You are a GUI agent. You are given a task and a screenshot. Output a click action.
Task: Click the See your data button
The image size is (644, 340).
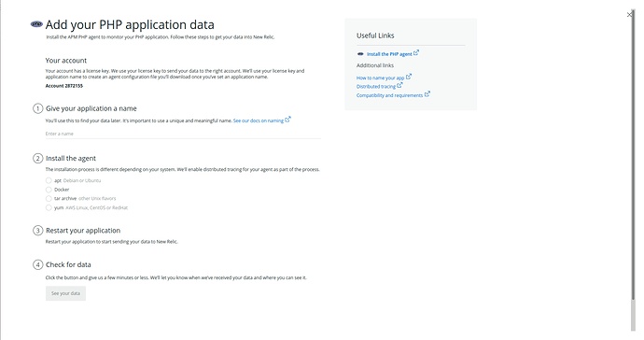pos(65,293)
